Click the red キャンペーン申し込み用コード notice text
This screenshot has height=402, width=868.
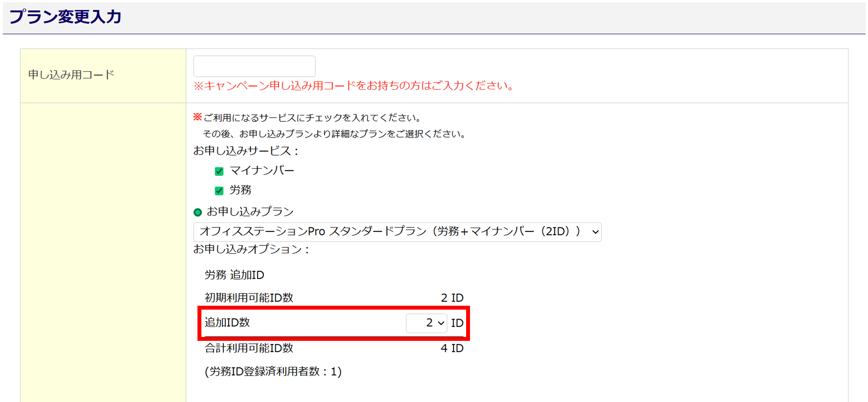click(354, 86)
